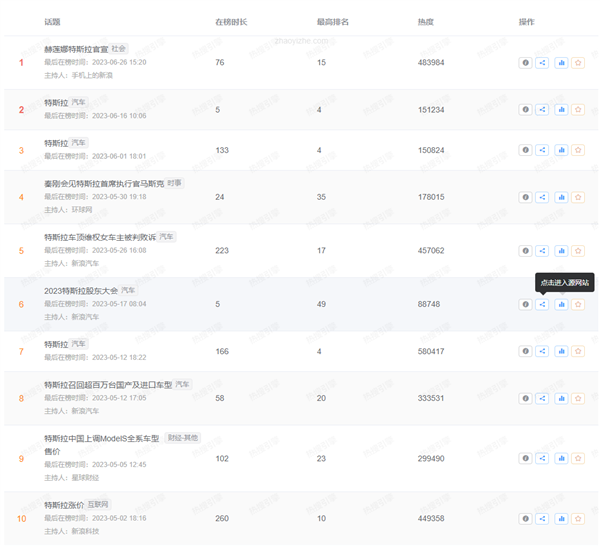Click share icon for row 5 特斯拉车顶维权

tap(542, 251)
